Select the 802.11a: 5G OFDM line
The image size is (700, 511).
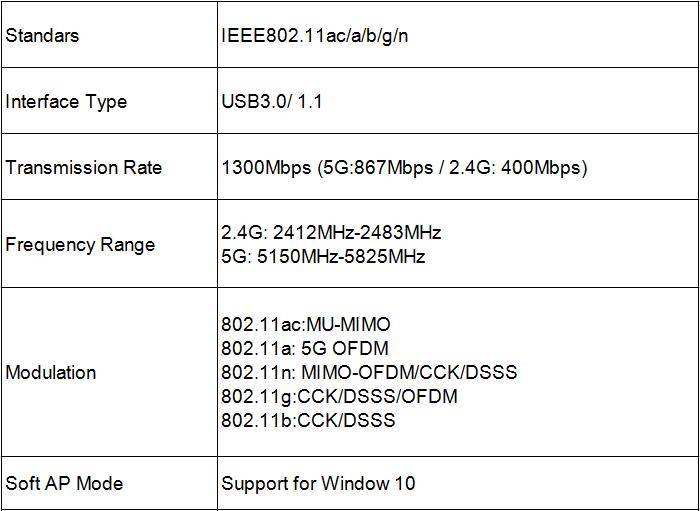305,348
